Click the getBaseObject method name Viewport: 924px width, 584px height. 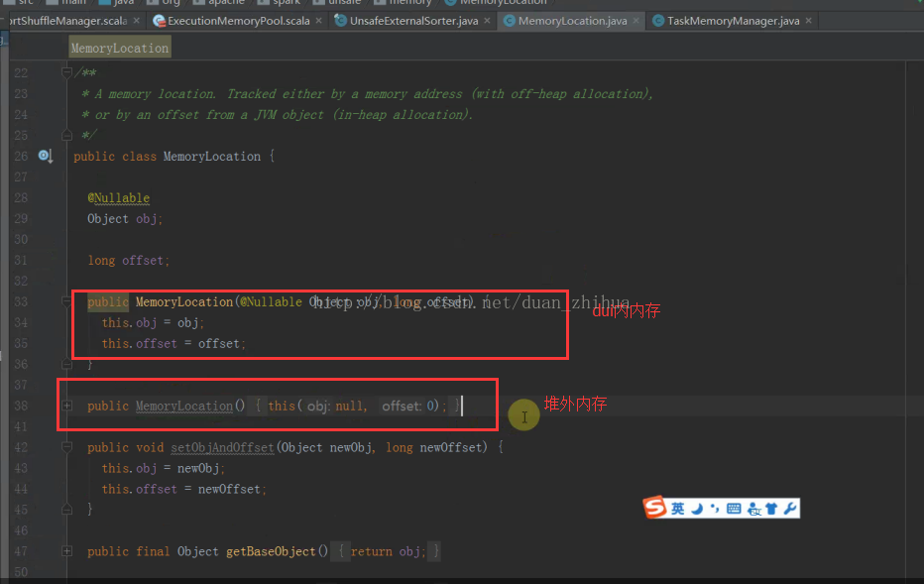[271, 551]
